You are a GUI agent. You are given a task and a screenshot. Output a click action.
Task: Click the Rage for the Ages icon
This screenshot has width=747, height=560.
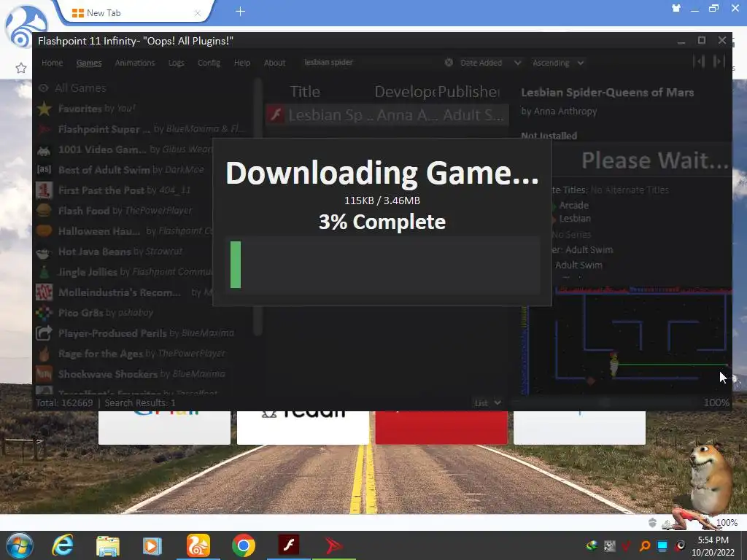point(44,354)
